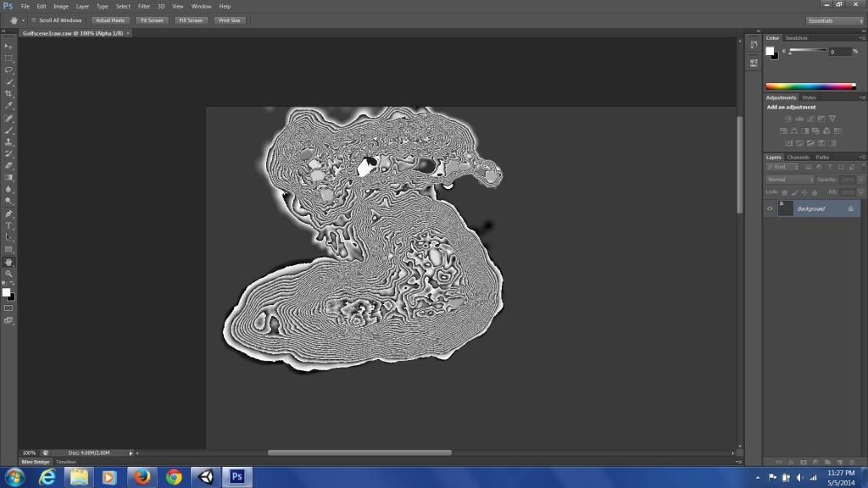The image size is (868, 488).
Task: Pick a color from the spectrum ramp
Action: (810, 85)
